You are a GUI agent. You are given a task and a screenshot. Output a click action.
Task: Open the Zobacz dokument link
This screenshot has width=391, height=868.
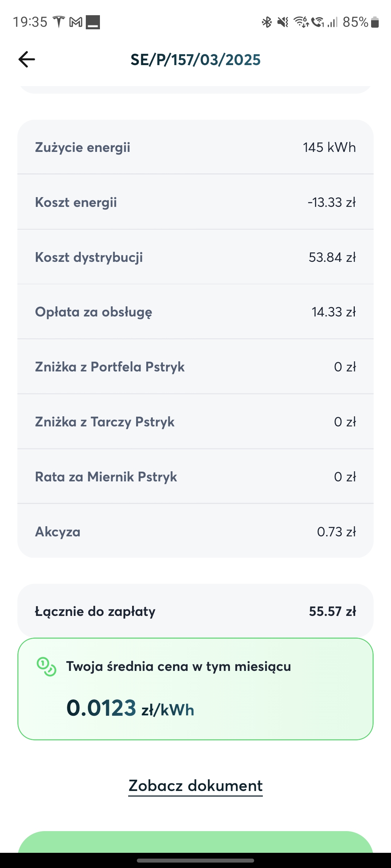[x=195, y=786]
